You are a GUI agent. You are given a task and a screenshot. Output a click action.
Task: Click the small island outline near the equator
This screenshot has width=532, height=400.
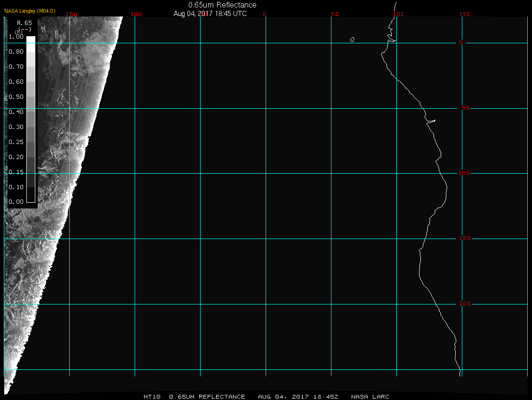click(x=352, y=40)
